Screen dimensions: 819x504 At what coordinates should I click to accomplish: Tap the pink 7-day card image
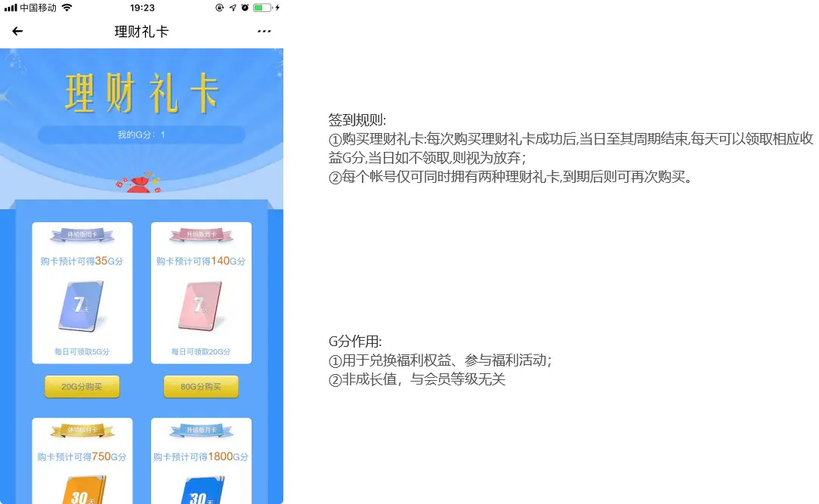click(x=201, y=305)
